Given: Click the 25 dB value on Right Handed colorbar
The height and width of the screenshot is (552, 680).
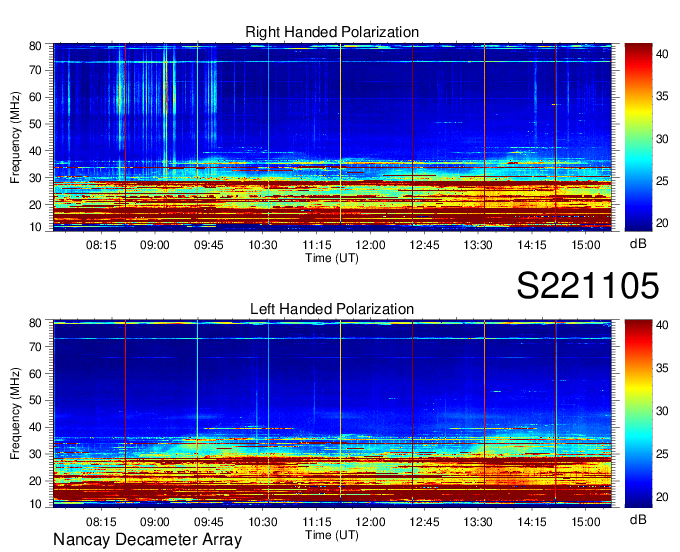Looking at the screenshot, I should [662, 181].
